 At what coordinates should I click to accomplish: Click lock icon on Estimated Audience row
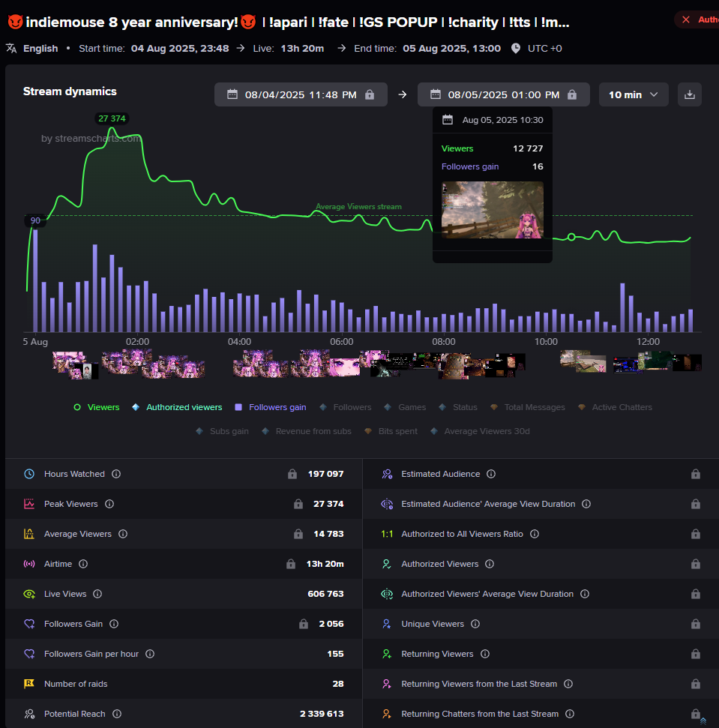[x=695, y=474]
